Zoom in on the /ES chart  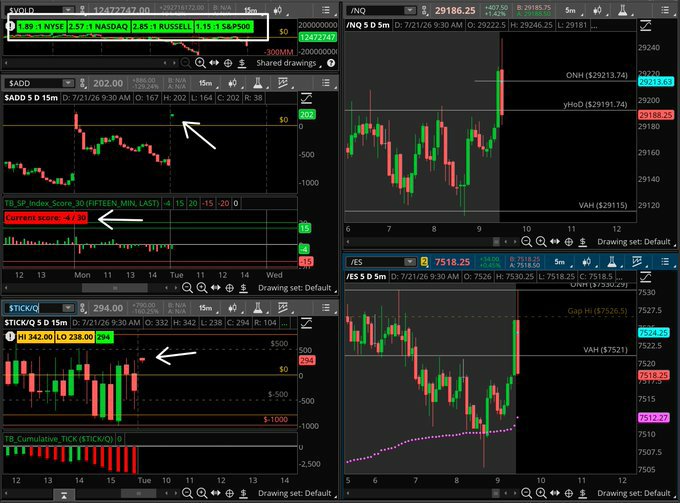tap(541, 493)
